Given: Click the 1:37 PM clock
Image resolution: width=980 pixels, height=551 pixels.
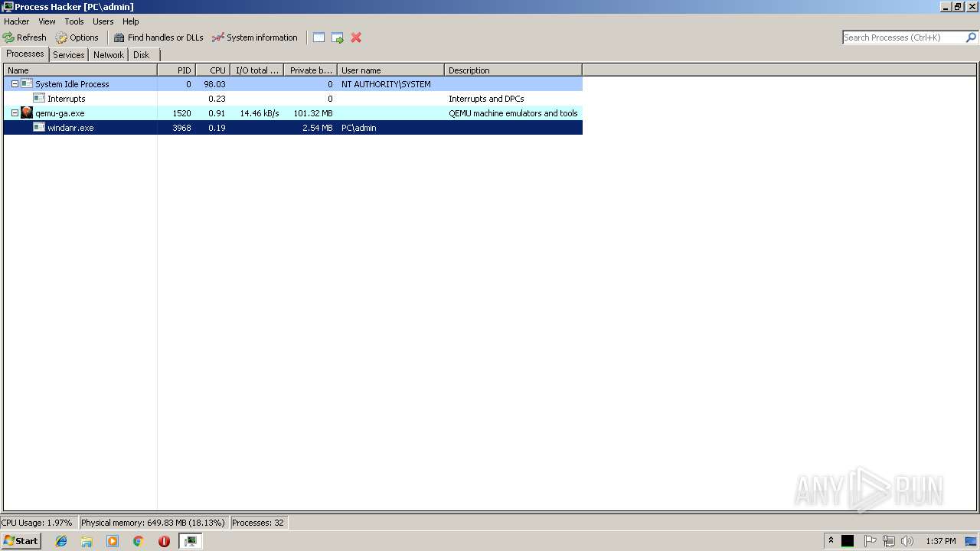Looking at the screenshot, I should point(941,541).
